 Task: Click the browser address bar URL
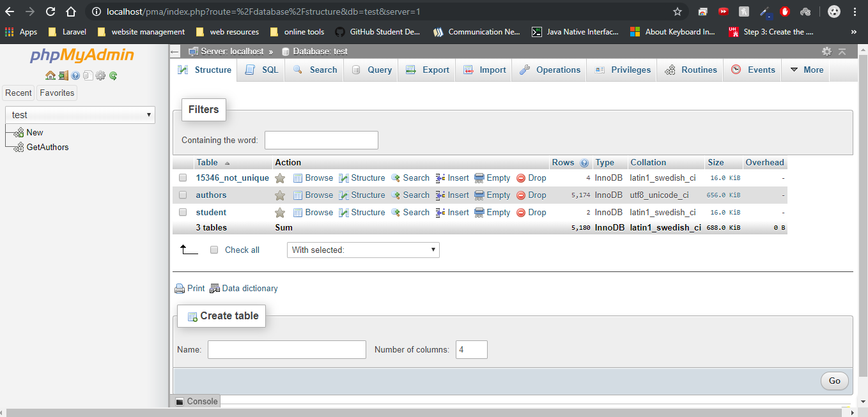264,11
